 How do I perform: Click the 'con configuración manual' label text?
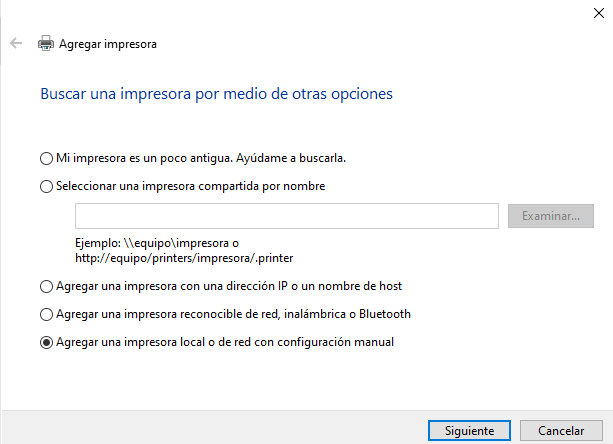pos(324,342)
